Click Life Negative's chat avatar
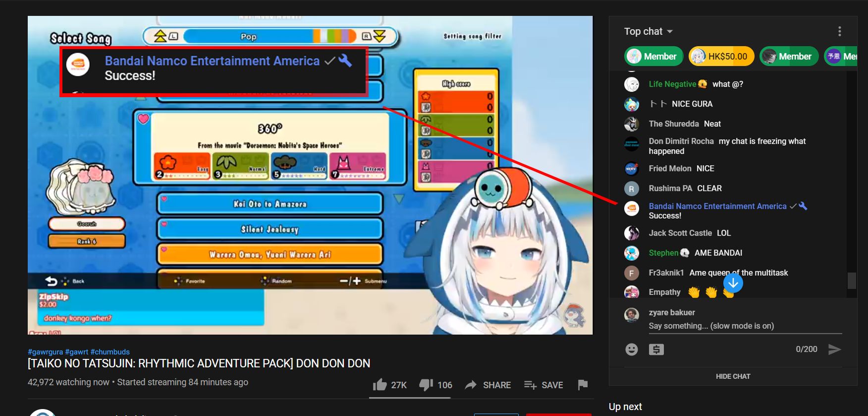The width and height of the screenshot is (868, 416). click(x=632, y=84)
